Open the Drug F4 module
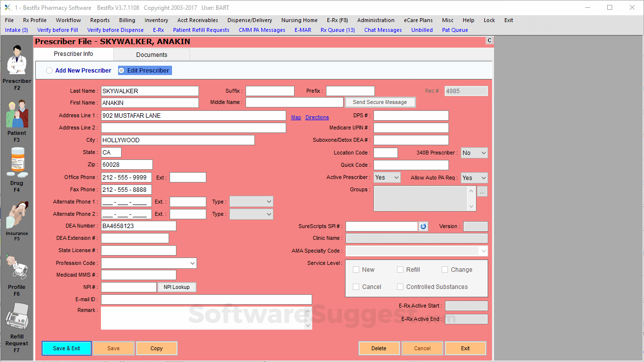The height and width of the screenshot is (362, 644). (x=17, y=167)
